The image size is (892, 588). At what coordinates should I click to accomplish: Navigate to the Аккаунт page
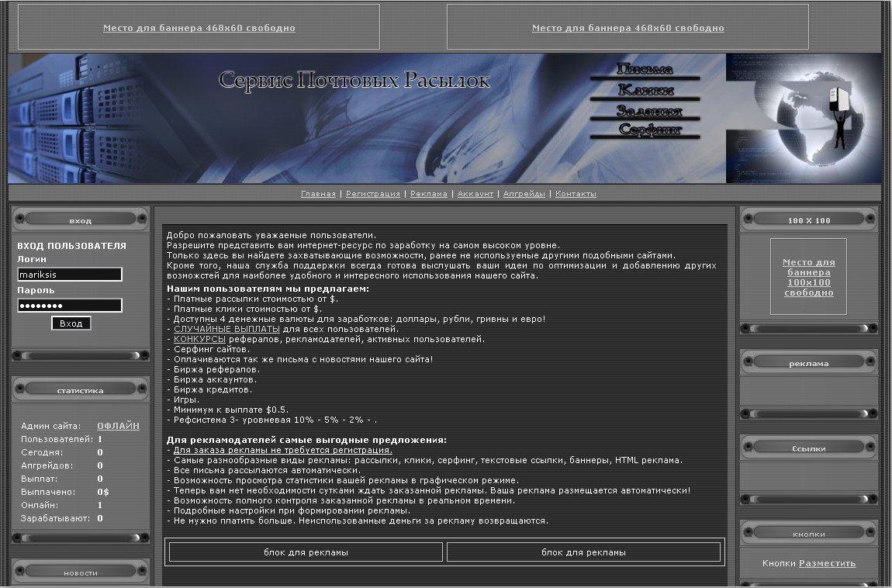[475, 194]
